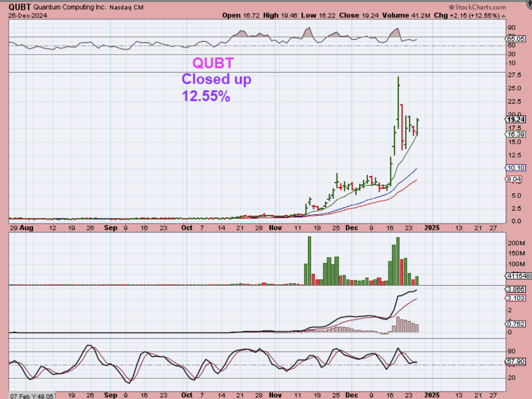Click the 200M volume axis label
The height and width of the screenshot is (399, 532).
point(516,243)
